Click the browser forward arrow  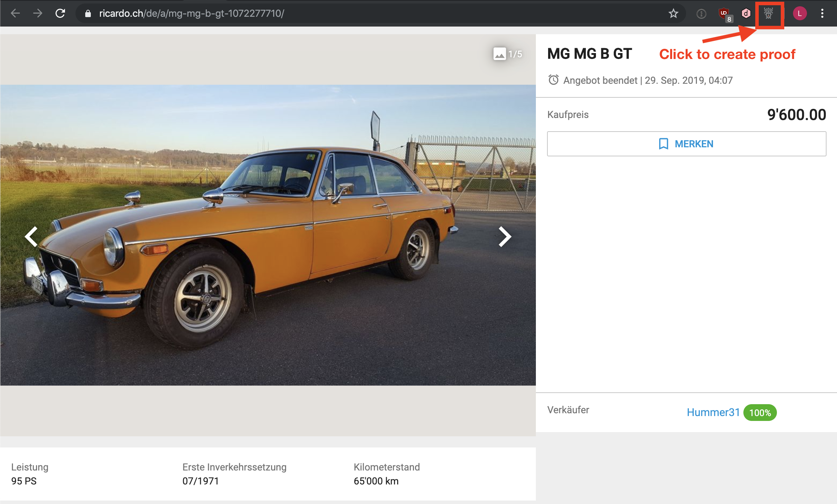click(x=38, y=13)
